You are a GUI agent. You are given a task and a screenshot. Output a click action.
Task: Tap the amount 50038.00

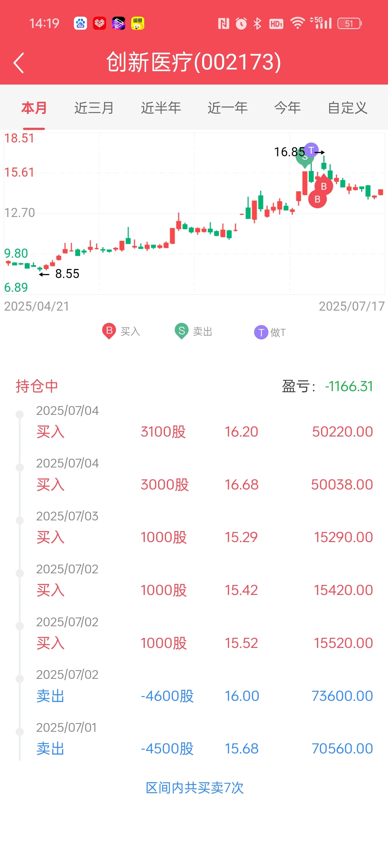(342, 484)
